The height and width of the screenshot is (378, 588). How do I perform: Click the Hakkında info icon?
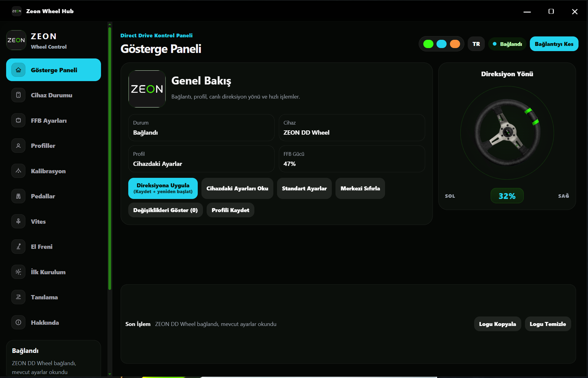18,323
